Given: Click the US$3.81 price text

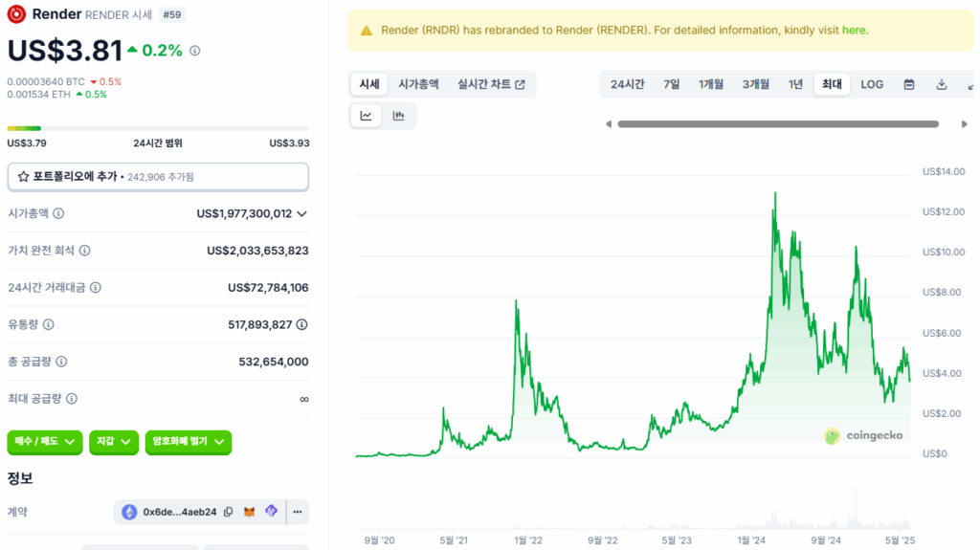Looking at the screenshot, I should 65,51.
